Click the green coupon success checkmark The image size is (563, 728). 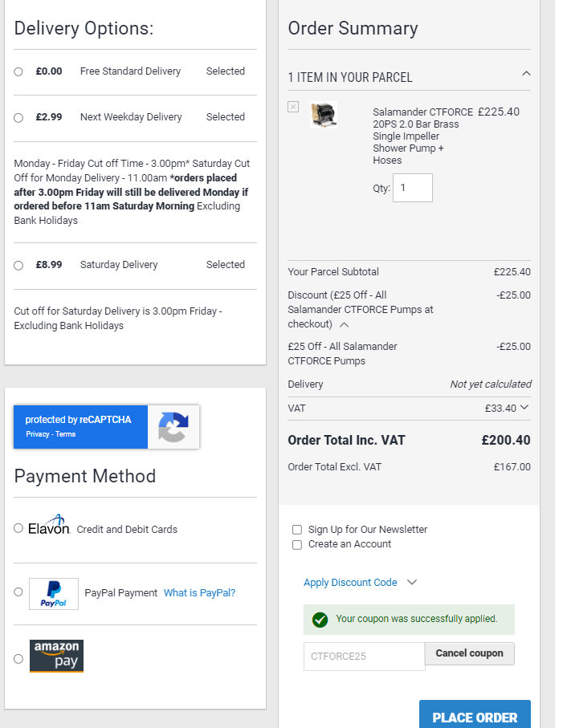[x=320, y=620]
